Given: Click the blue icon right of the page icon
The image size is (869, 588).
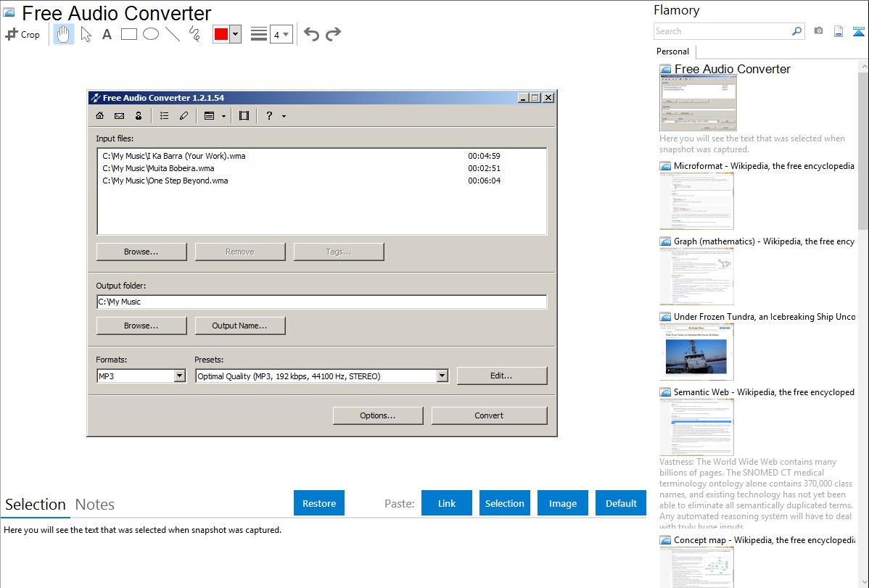Looking at the screenshot, I should tap(858, 31).
